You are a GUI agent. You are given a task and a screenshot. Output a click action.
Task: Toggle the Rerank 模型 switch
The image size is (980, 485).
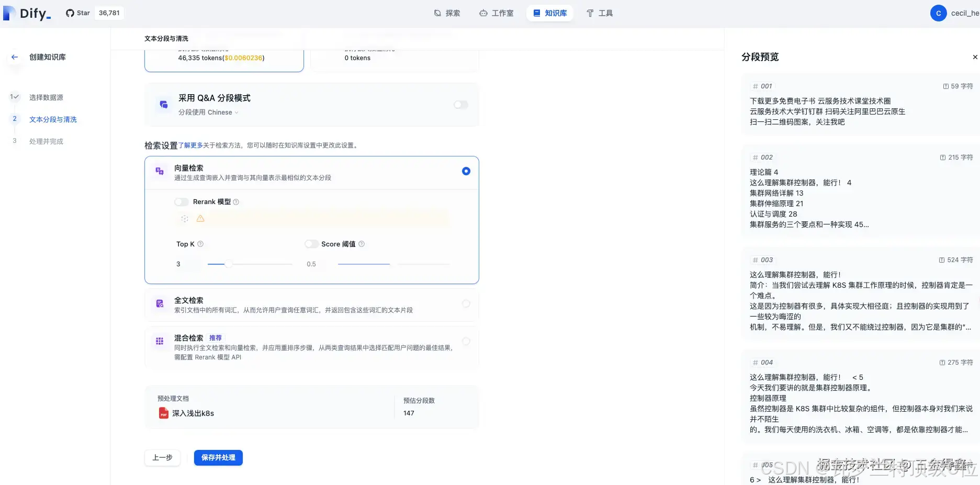(182, 202)
